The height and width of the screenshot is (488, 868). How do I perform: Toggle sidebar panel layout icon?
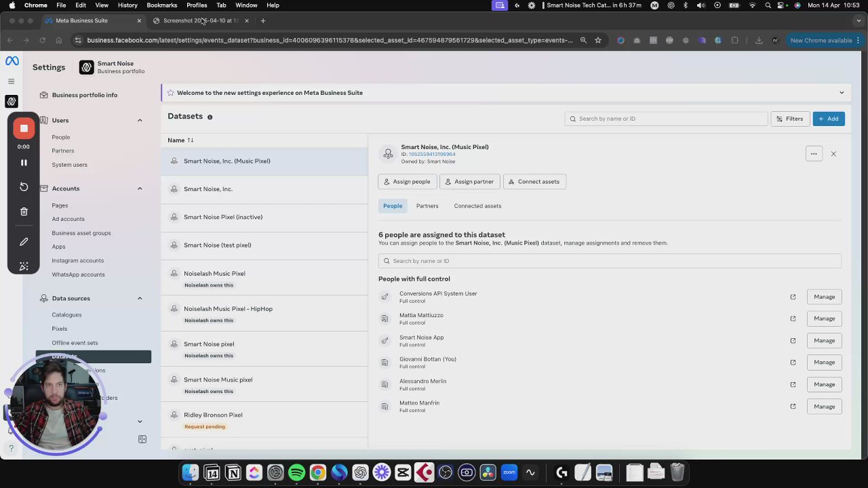coord(142,439)
